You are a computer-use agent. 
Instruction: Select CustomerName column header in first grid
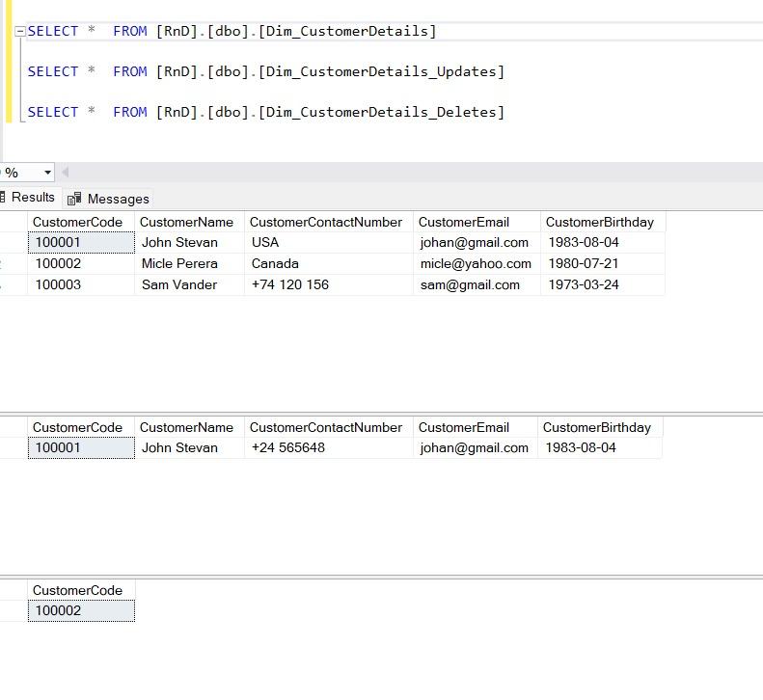pyautogui.click(x=186, y=222)
